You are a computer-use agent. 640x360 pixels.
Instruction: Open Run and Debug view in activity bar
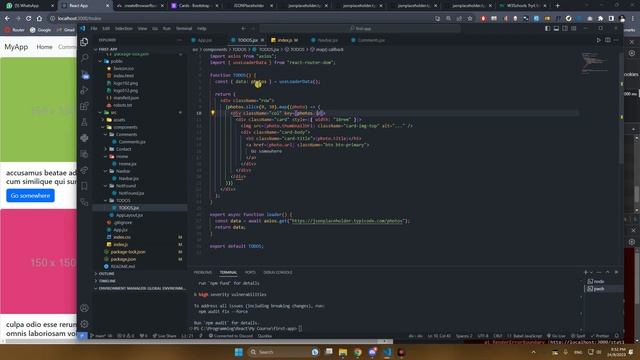tap(84, 90)
